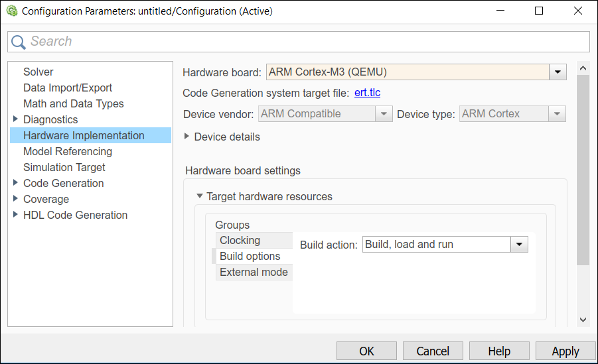Select the Clocking group
The width and height of the screenshot is (598, 364).
click(240, 240)
